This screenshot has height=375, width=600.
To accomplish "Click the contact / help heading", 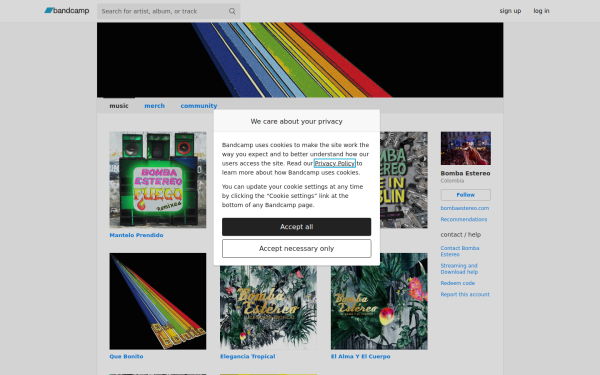I will (461, 235).
